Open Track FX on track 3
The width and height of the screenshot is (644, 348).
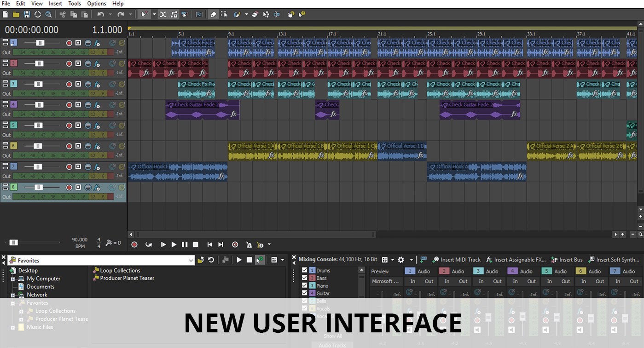coord(97,84)
